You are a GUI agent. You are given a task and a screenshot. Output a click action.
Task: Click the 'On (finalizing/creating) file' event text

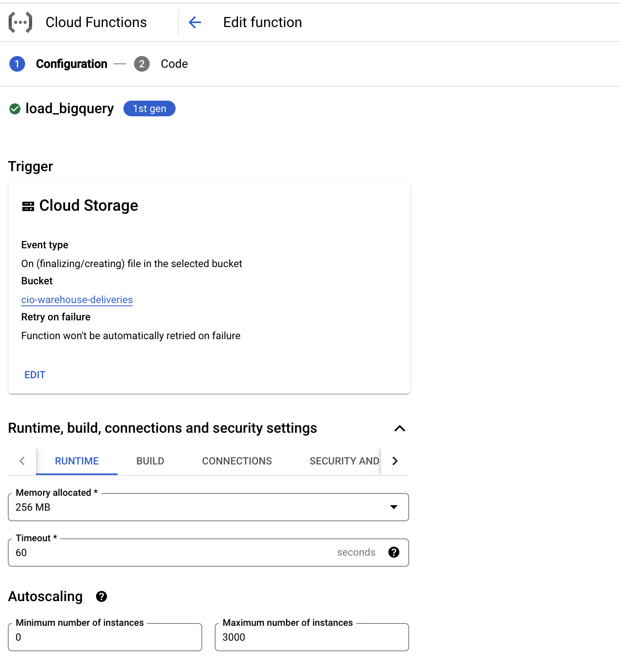(132, 264)
